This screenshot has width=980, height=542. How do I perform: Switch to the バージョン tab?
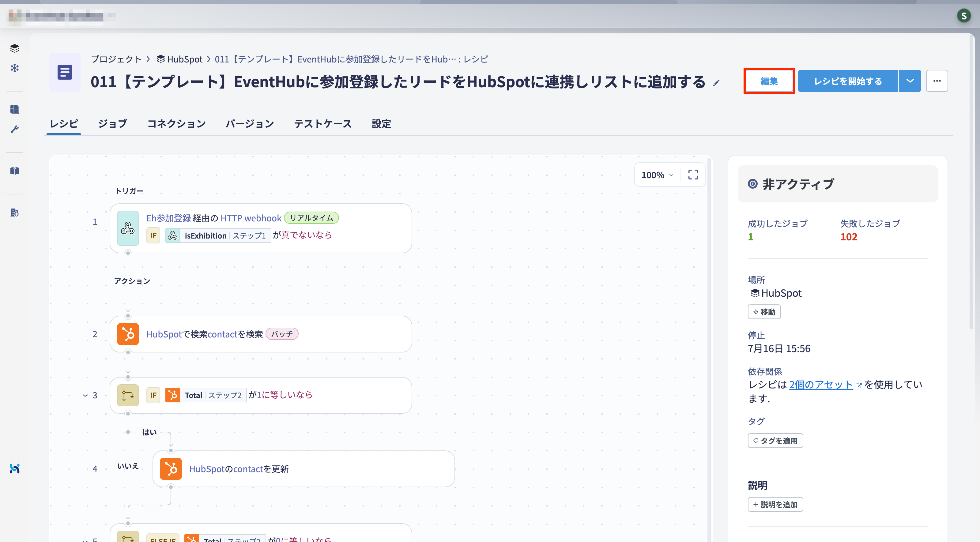(250, 124)
